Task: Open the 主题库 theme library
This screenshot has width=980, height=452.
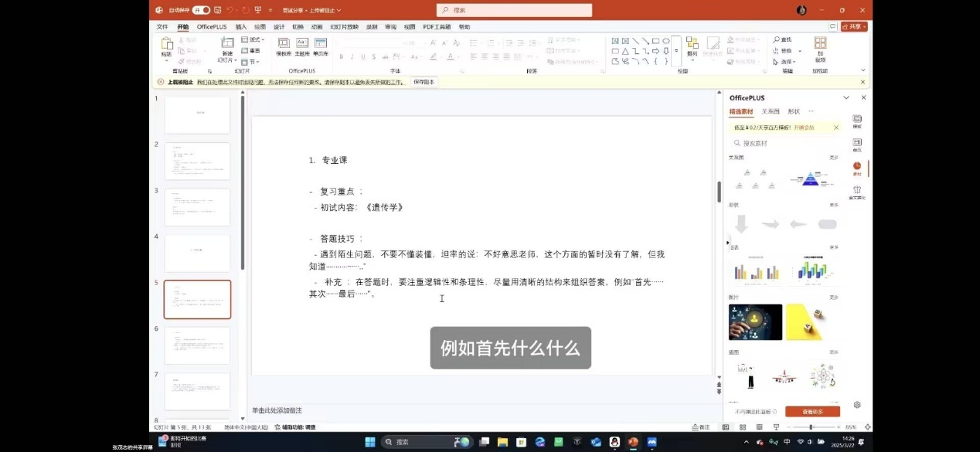Action: point(302,46)
